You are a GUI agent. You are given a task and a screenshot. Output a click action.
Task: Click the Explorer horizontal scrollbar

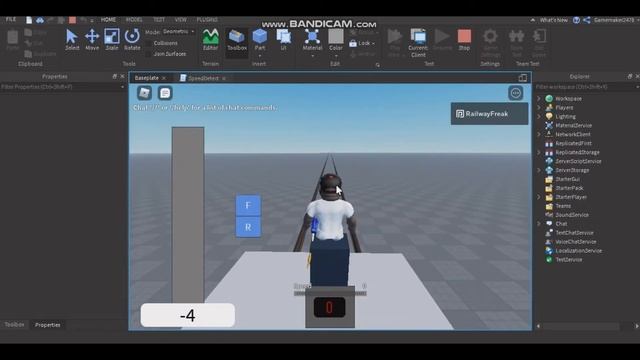(x=581, y=326)
